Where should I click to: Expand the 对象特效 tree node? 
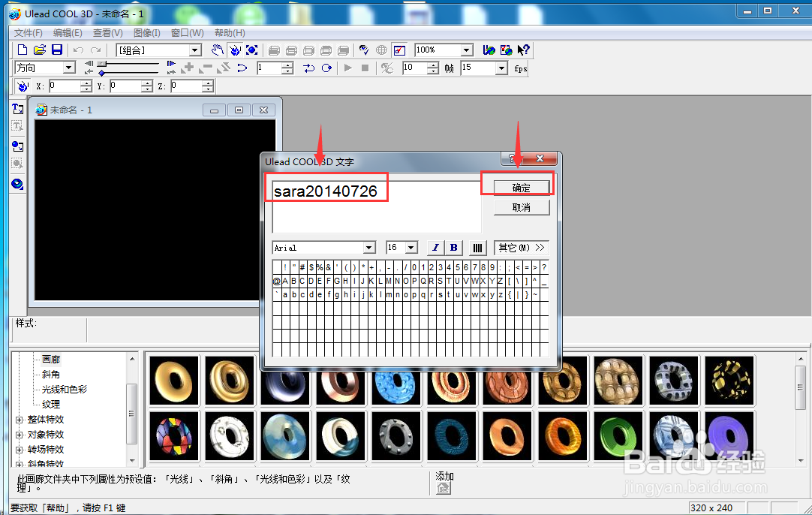[20, 435]
